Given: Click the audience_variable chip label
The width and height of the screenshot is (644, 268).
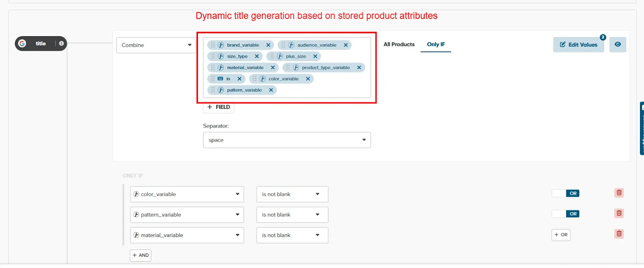Looking at the screenshot, I should pyautogui.click(x=317, y=45).
